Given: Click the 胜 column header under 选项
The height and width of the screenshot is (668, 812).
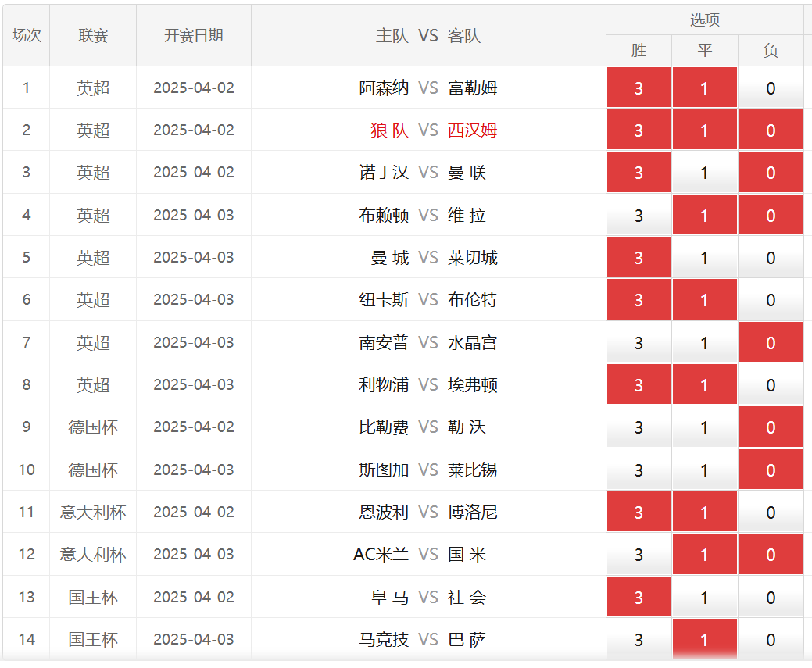Looking at the screenshot, I should tap(639, 51).
